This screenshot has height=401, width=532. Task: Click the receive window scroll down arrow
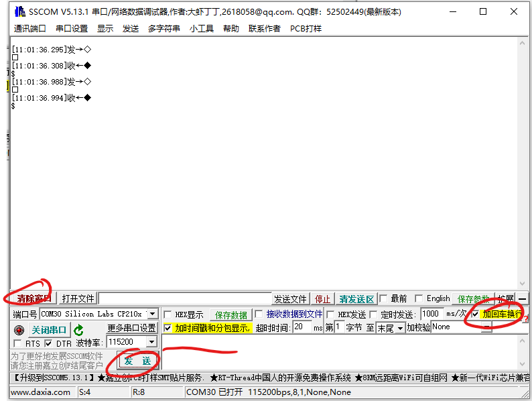coord(522,284)
